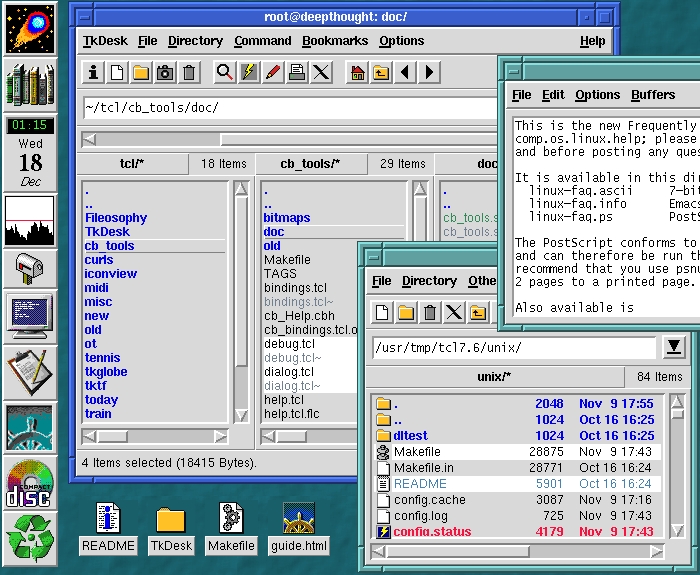Select config.status in the unix file list
Screen dimensions: 700x575
(x=432, y=531)
